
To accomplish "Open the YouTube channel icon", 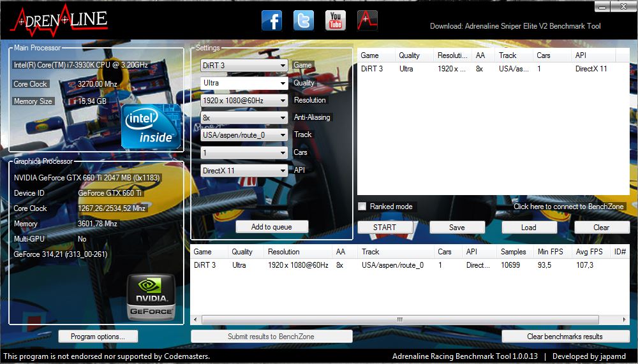I will tap(336, 20).
